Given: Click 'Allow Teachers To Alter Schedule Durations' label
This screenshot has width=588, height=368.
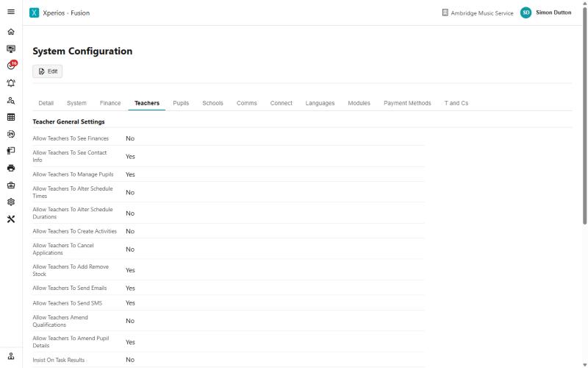Looking at the screenshot, I should [x=73, y=213].
